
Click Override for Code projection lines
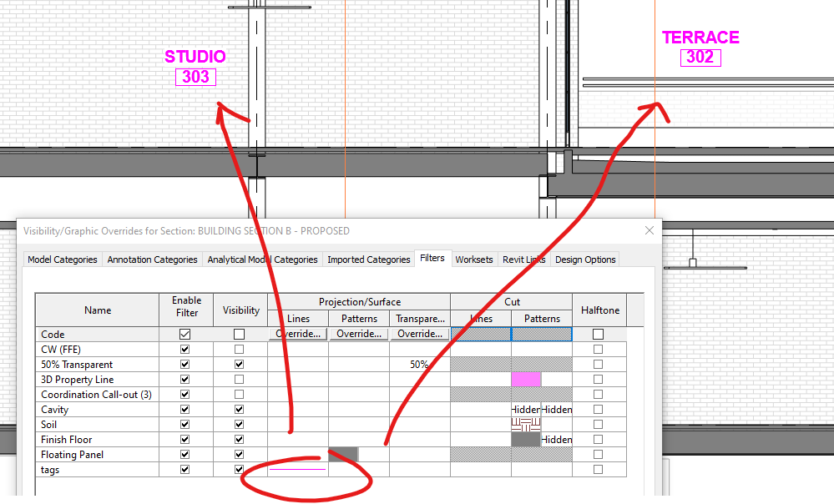pos(298,334)
